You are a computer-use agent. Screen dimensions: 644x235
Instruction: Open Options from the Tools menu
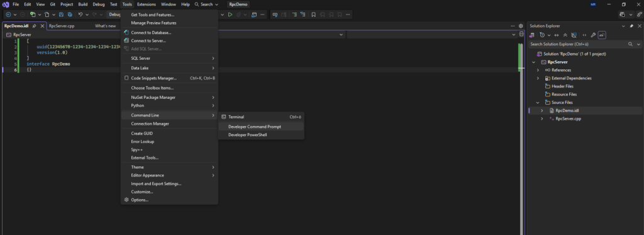[169, 200]
